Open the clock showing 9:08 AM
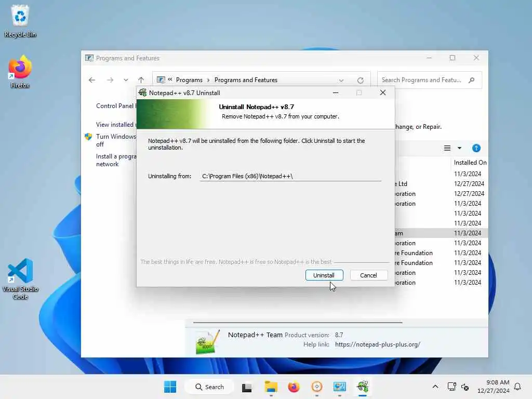Screen dimensions: 532x399 click(x=493, y=387)
